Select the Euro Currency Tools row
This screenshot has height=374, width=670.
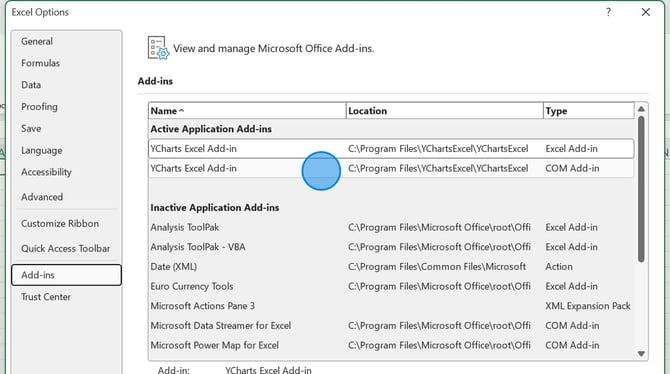coord(391,286)
